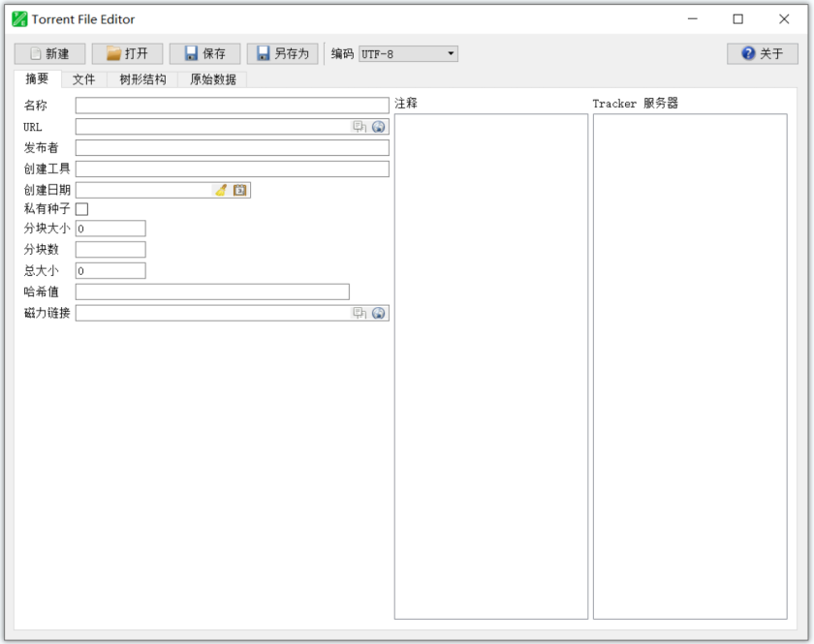
Task: Switch to the 文件 tab
Action: point(83,79)
